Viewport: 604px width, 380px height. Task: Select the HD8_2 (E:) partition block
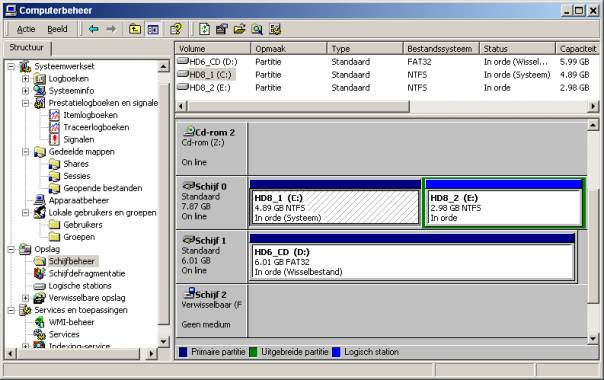pyautogui.click(x=504, y=203)
